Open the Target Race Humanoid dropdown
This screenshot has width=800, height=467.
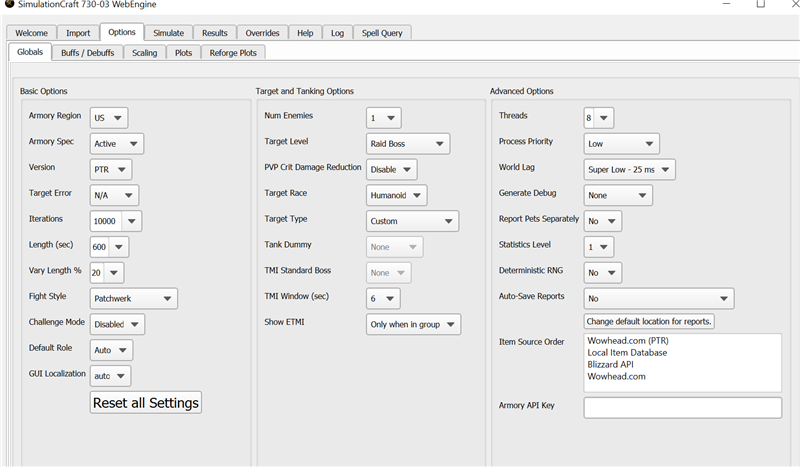coord(396,195)
